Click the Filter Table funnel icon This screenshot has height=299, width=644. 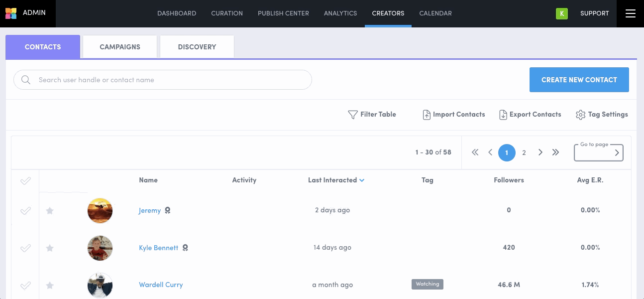coord(352,115)
